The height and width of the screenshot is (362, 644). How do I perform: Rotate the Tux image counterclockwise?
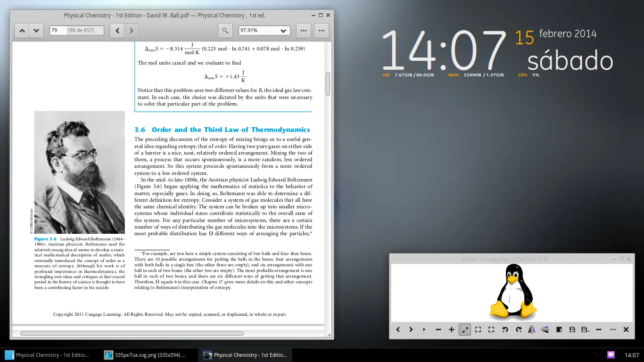tap(505, 329)
